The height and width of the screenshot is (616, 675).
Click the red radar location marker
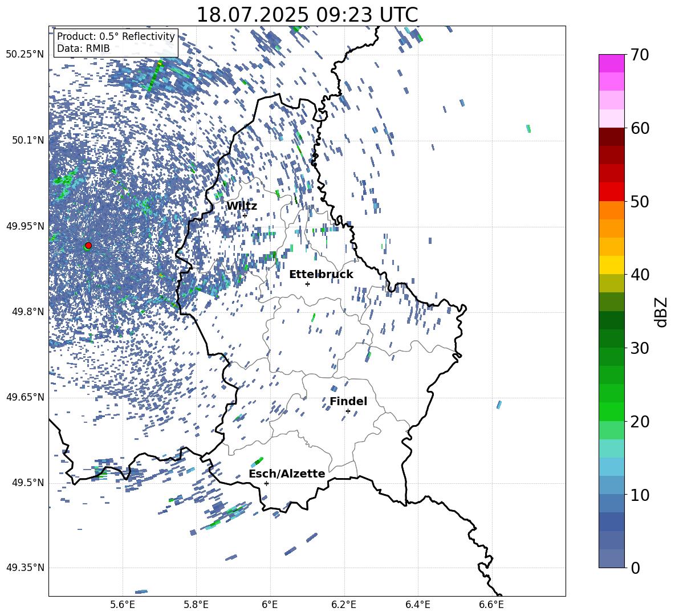[88, 246]
